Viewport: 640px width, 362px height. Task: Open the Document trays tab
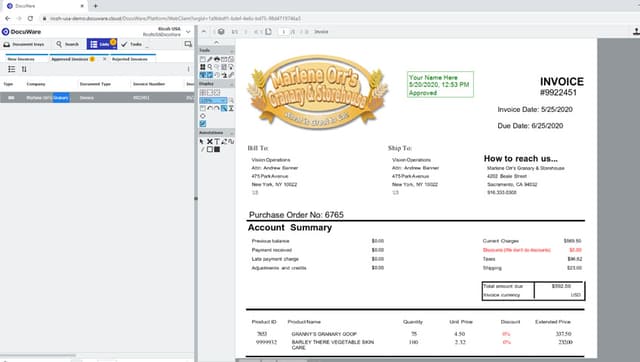pyautogui.click(x=24, y=44)
